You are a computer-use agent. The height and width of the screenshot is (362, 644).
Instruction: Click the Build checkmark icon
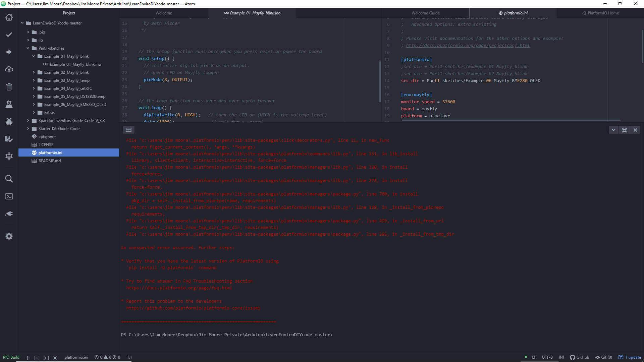[9, 35]
